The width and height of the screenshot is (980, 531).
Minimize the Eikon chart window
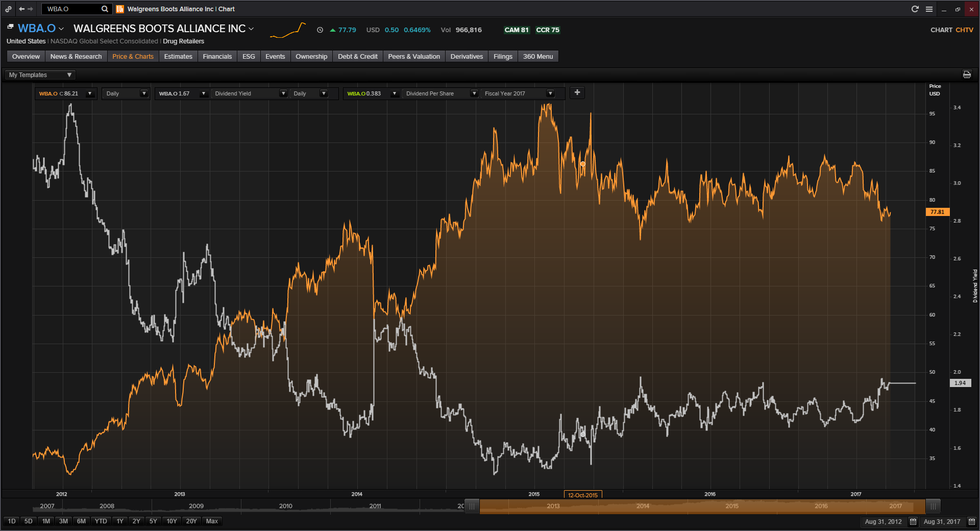pos(944,9)
